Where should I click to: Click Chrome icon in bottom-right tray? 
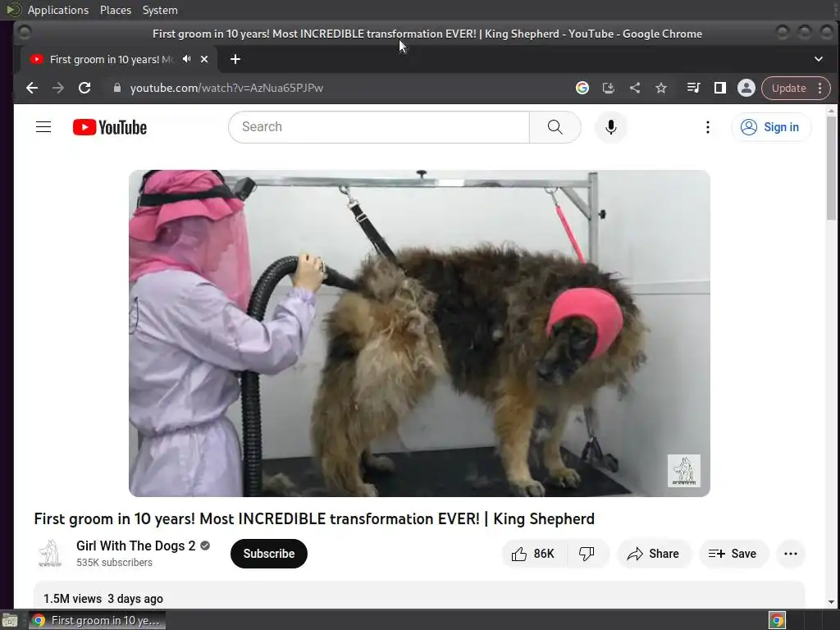click(x=778, y=620)
